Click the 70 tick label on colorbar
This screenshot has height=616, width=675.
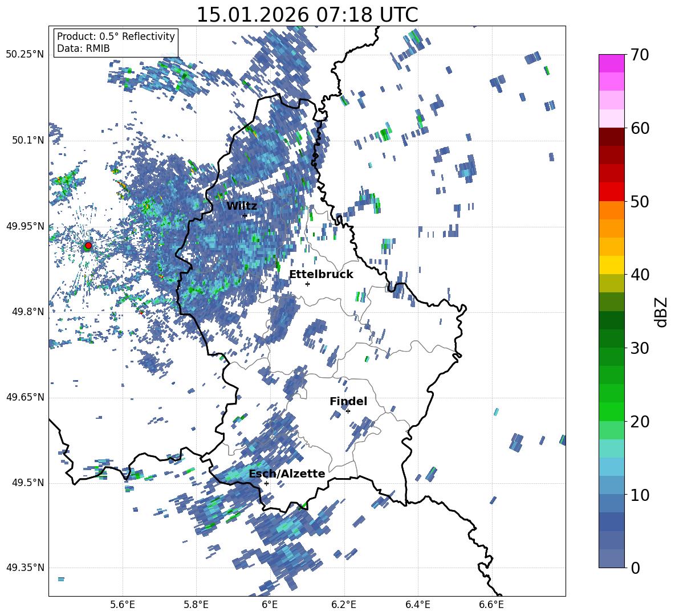point(639,55)
